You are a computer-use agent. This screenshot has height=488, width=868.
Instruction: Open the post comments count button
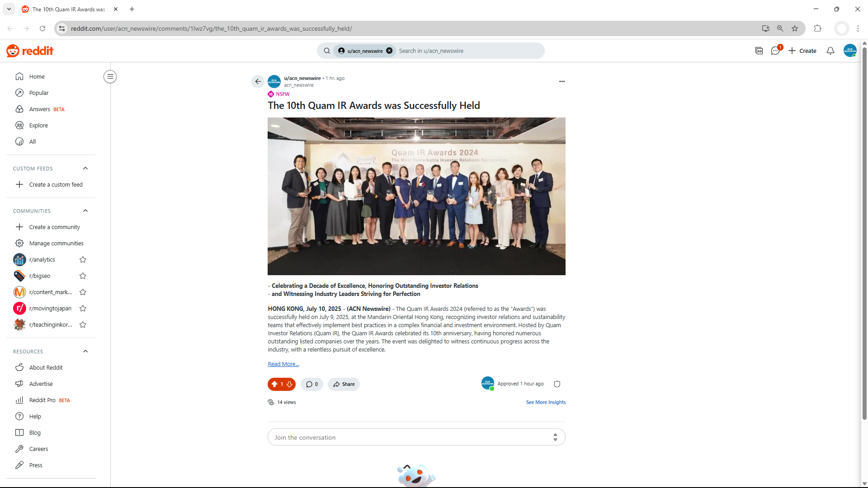(x=312, y=384)
